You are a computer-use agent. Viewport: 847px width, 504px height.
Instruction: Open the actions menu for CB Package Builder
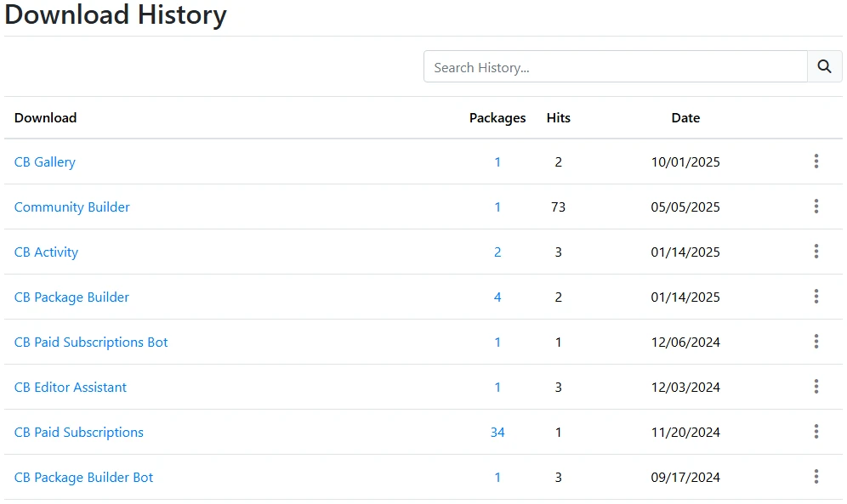816,297
